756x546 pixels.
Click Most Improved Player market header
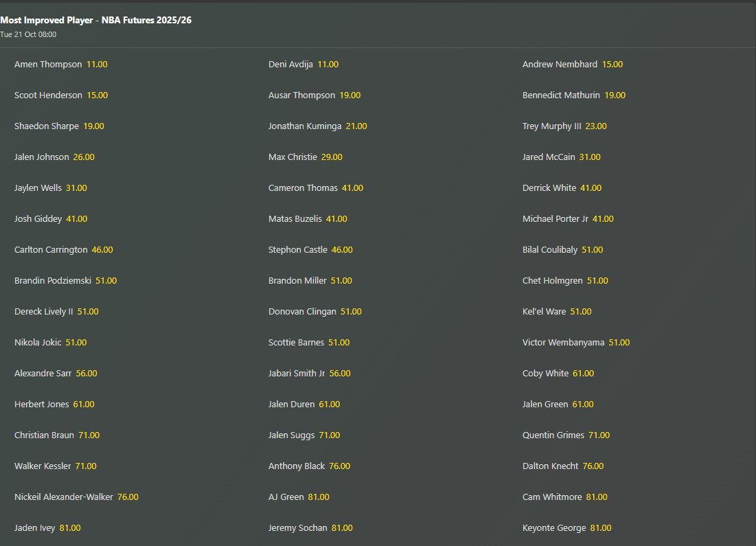click(95, 21)
